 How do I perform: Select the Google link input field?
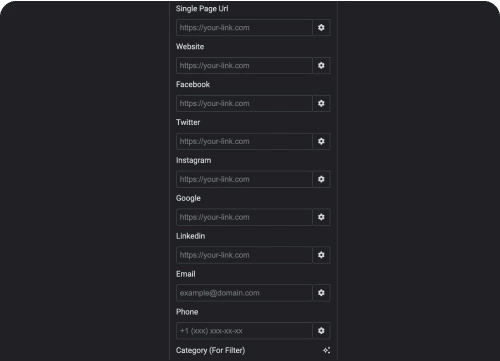click(x=244, y=217)
